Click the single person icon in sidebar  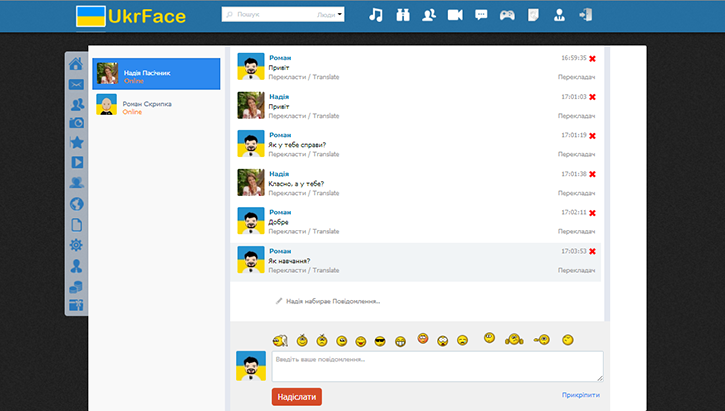point(76,266)
